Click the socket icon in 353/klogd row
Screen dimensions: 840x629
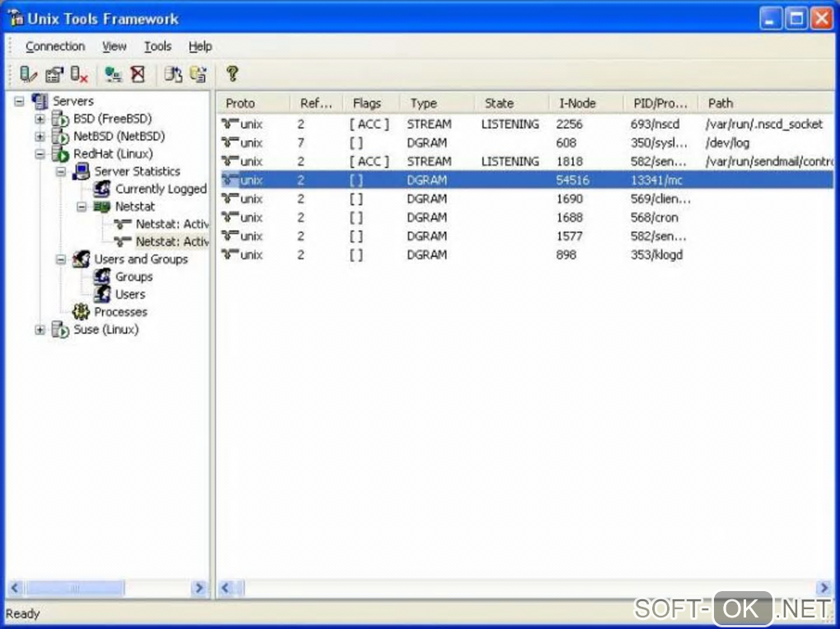coord(231,254)
